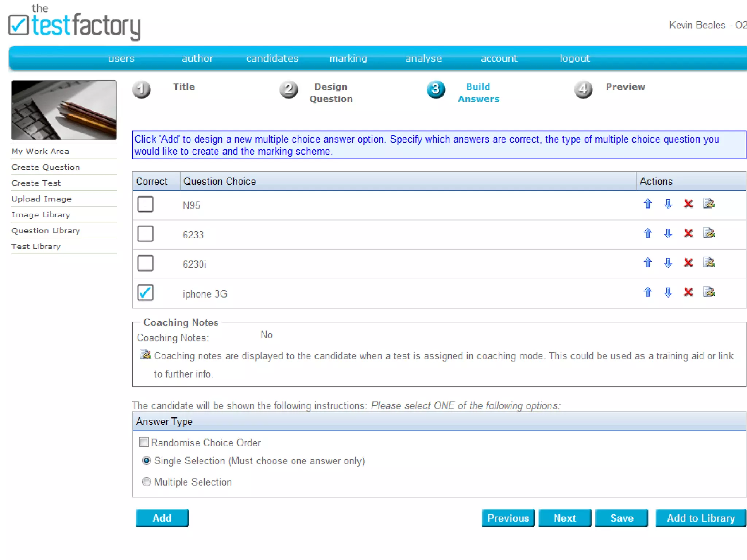Screen dimensions: 747x560
Task: Click the test factory logo
Action: click(x=74, y=22)
